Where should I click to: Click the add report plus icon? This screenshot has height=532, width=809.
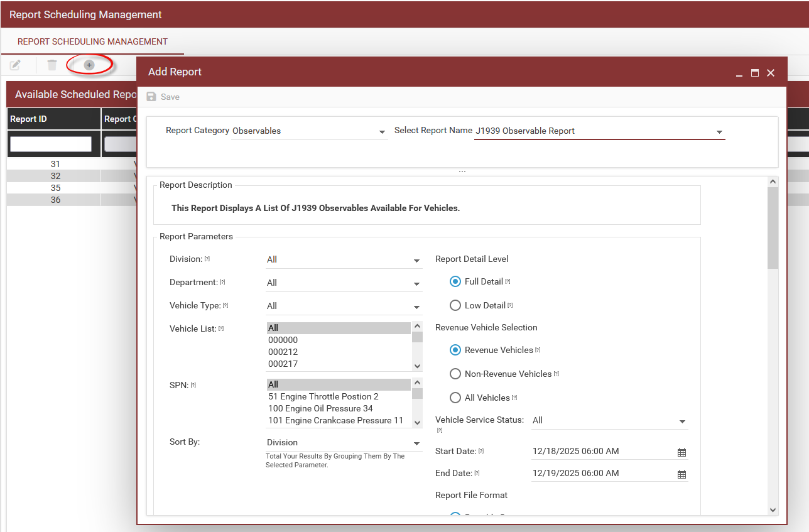[x=89, y=65]
